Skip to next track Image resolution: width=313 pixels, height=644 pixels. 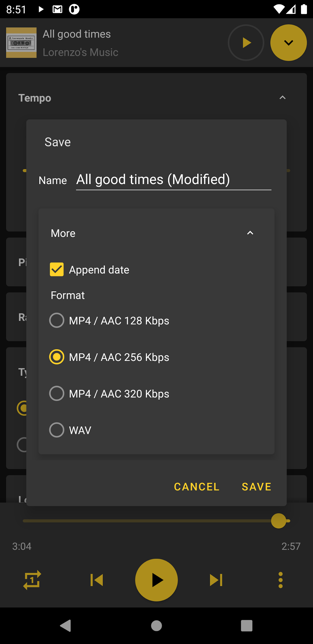[x=216, y=580]
